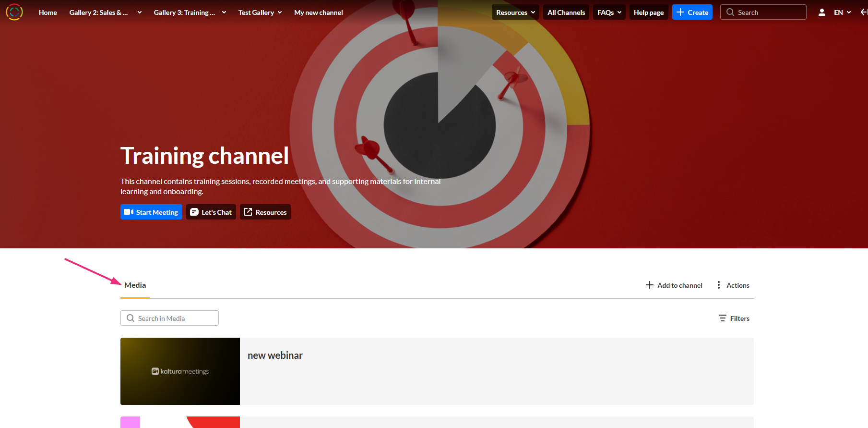Click the arrow icon beside language selector
The width and height of the screenshot is (868, 428).
(864, 12)
